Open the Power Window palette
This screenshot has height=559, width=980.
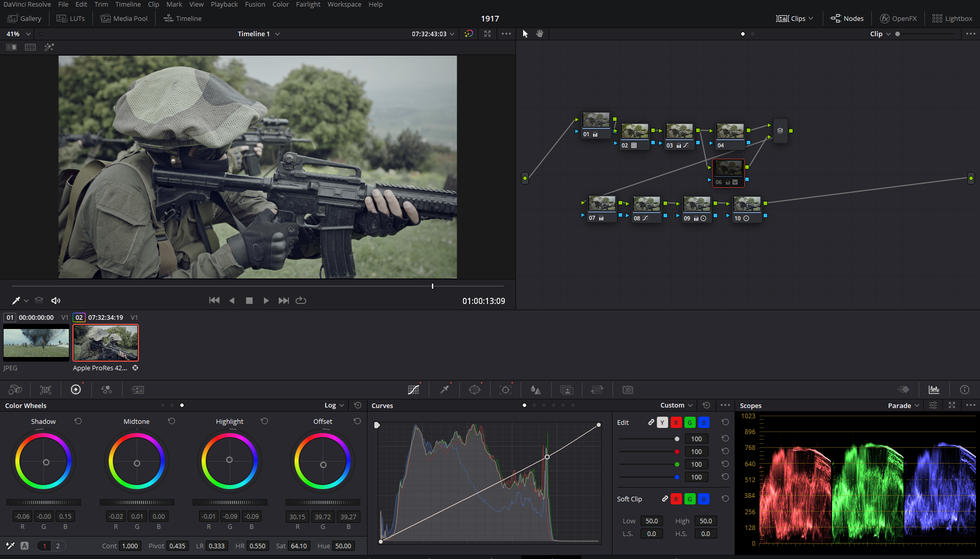tap(475, 390)
